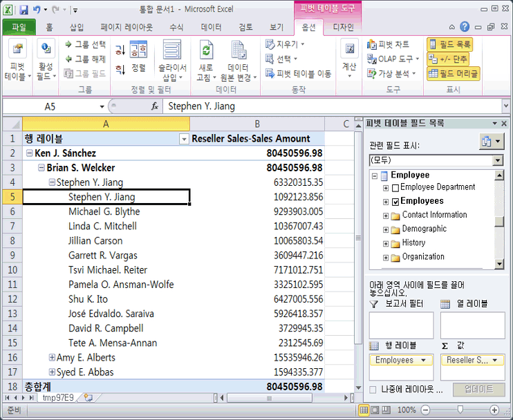This screenshot has width=513, height=420.
Task: Open OLAP Tools (OLAP 도구)
Action: coord(393,59)
